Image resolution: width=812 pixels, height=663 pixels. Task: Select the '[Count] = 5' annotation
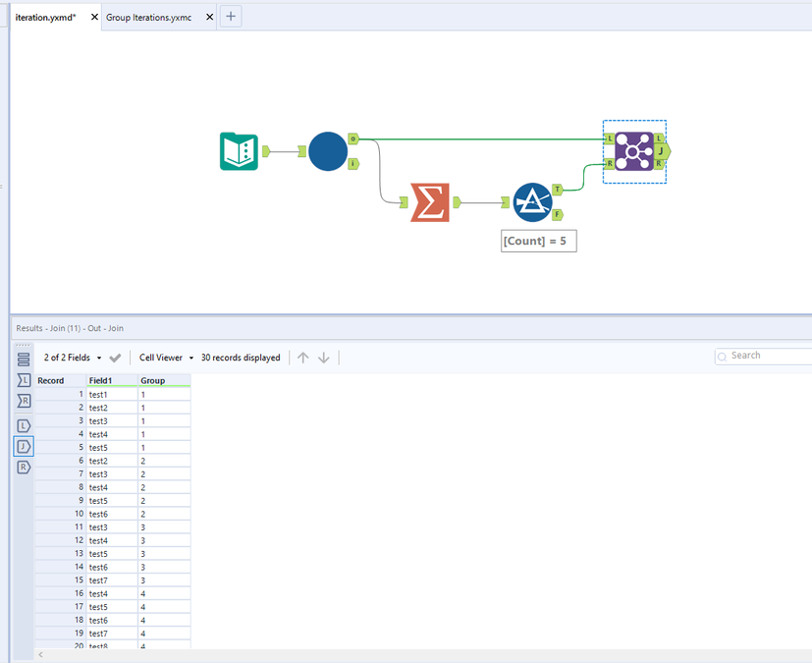pos(539,241)
